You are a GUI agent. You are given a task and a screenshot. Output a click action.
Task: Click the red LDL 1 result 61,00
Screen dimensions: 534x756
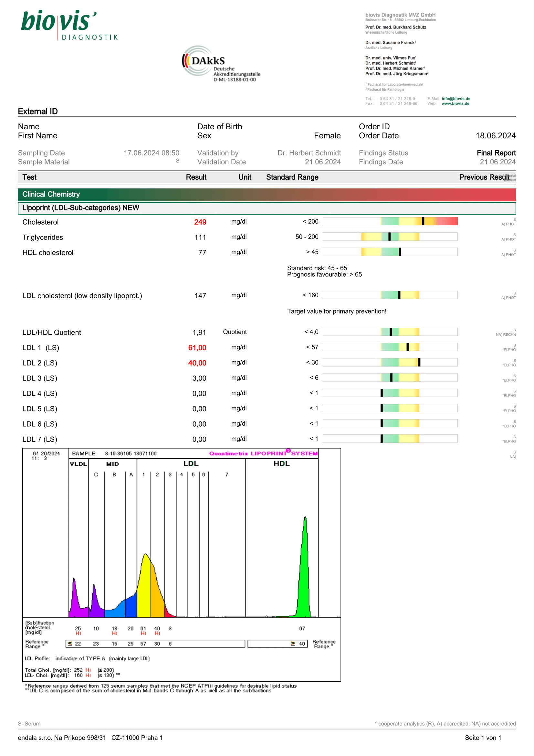click(197, 348)
